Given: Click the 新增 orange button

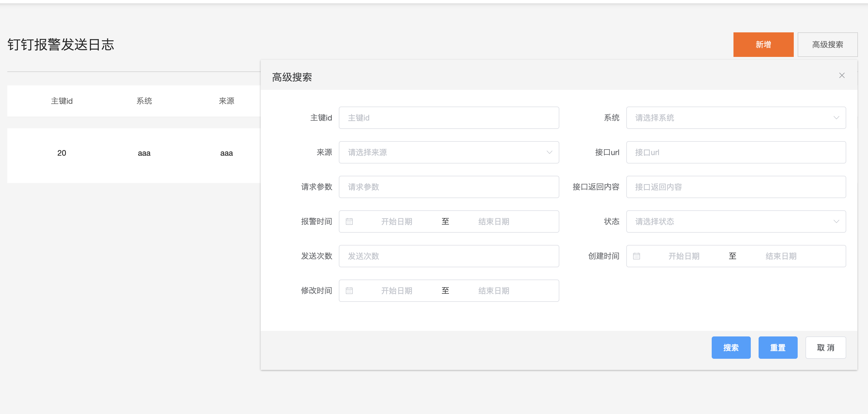Looking at the screenshot, I should pyautogui.click(x=763, y=45).
